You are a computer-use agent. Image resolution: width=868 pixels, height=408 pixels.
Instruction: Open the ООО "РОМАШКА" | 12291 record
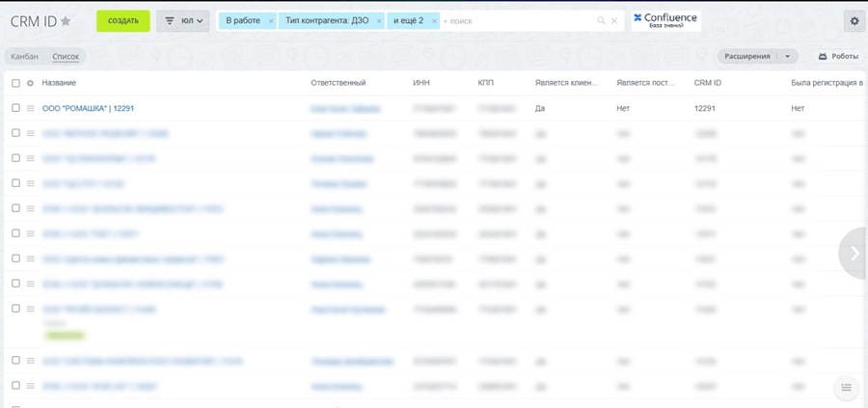(88, 109)
